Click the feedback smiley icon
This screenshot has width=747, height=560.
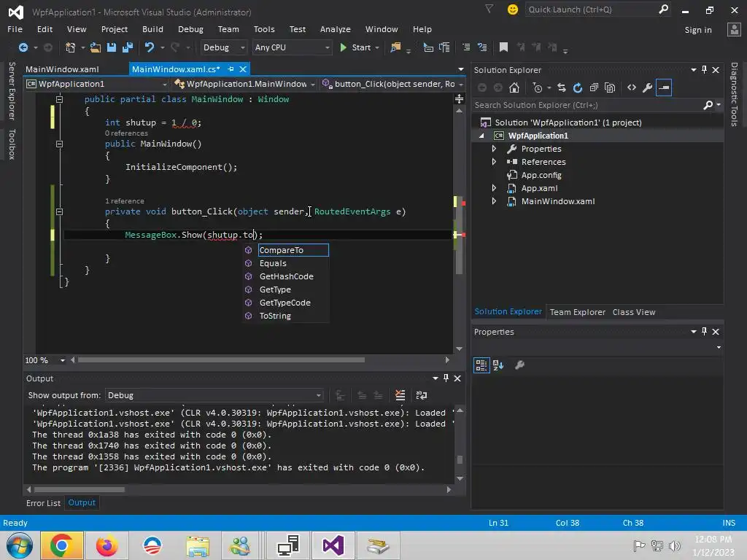coord(513,9)
